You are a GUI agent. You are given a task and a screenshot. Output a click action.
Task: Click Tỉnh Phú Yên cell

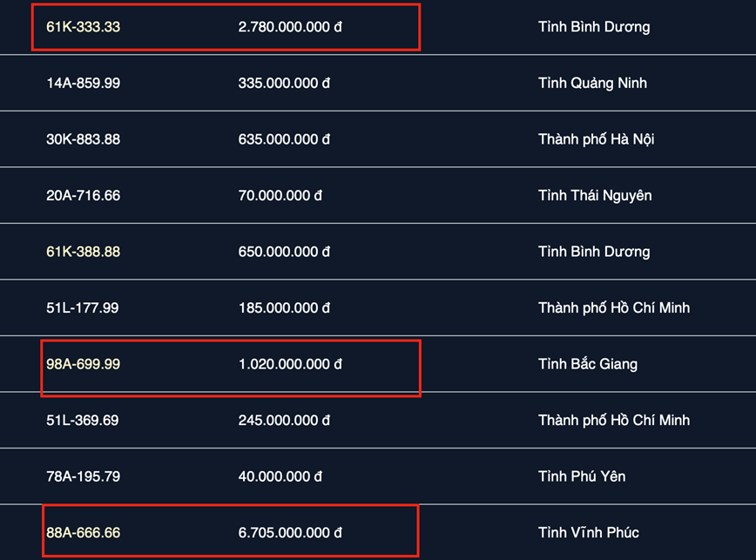click(x=582, y=476)
